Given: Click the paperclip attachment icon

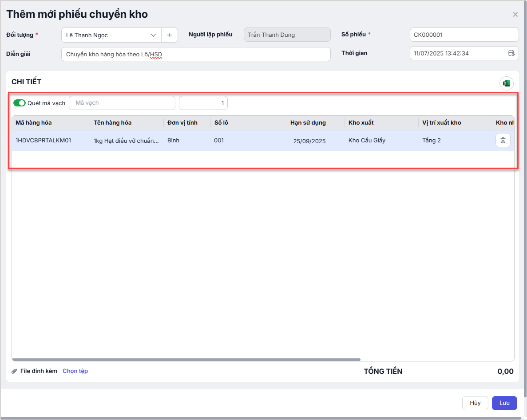Looking at the screenshot, I should [14, 371].
